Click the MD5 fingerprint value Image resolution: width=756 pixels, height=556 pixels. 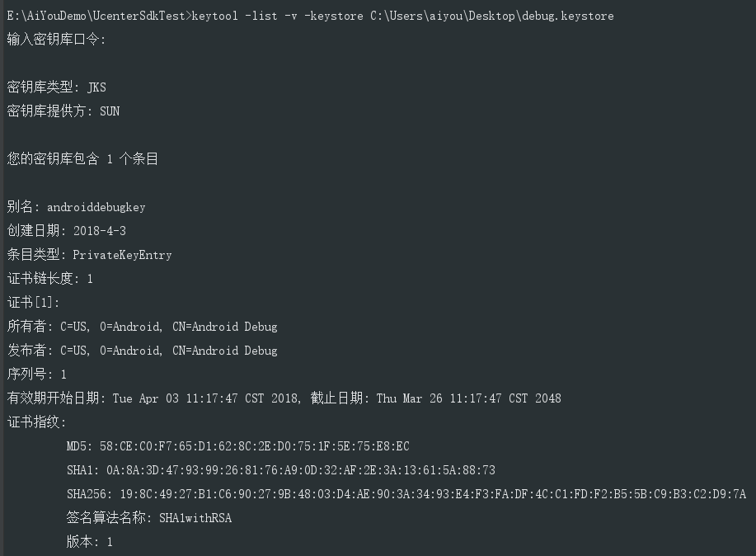[257, 446]
